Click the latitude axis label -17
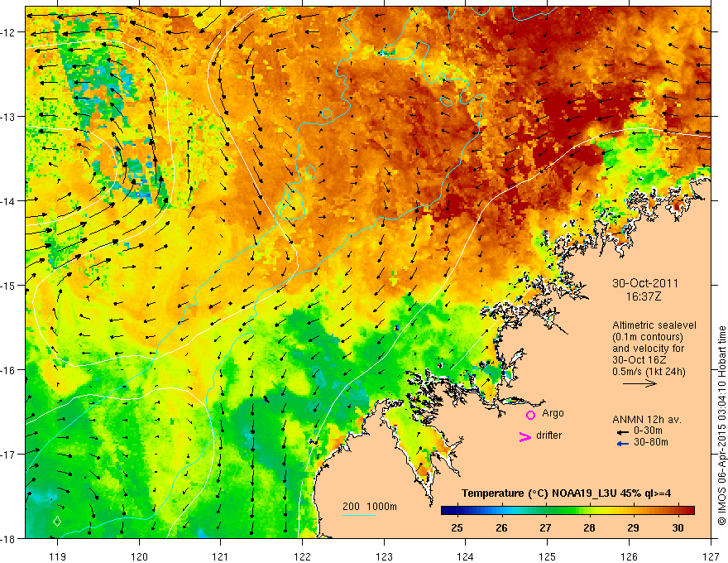 click(8, 454)
